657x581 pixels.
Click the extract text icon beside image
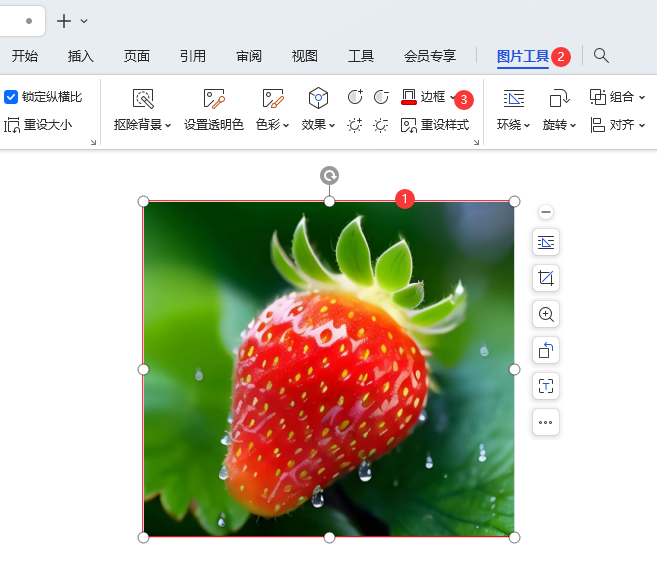click(545, 386)
